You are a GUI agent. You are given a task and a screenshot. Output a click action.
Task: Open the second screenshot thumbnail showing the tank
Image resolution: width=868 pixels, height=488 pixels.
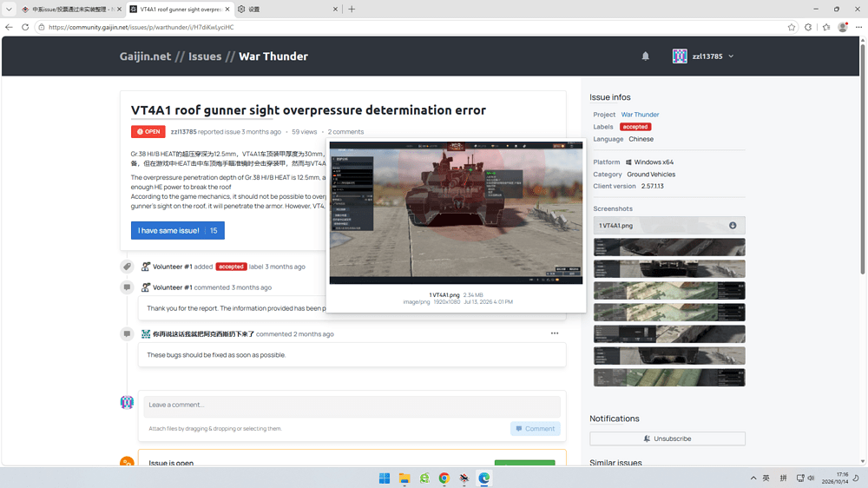click(668, 268)
